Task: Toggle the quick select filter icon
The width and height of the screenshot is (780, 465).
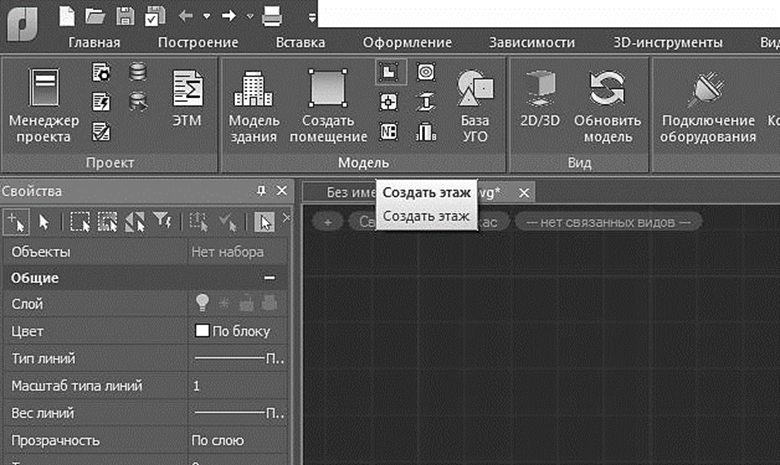Action: point(162,222)
